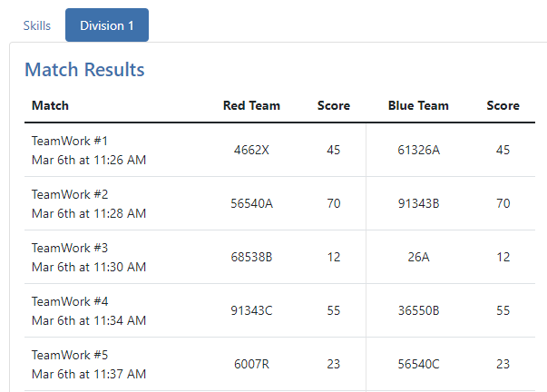Select the TeamWork #3 match entry

point(70,248)
